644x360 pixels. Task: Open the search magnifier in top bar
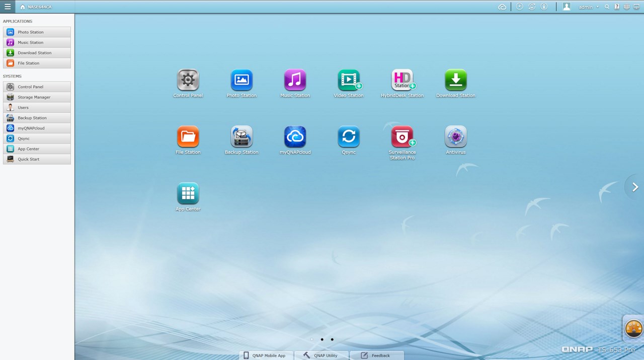pyautogui.click(x=607, y=7)
